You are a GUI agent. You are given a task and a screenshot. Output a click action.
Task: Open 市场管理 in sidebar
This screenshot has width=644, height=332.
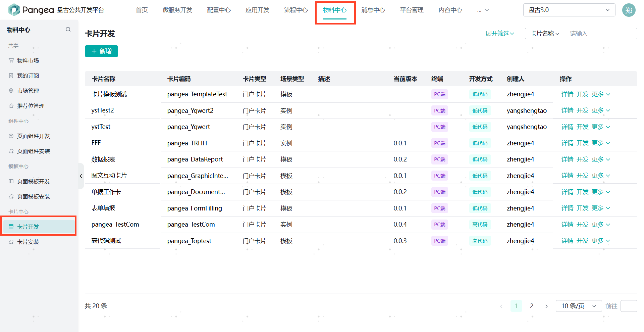click(28, 91)
